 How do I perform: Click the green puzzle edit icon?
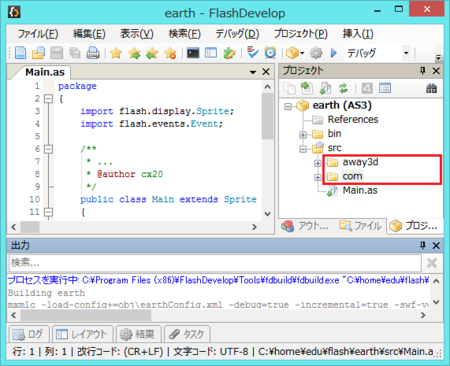229,53
